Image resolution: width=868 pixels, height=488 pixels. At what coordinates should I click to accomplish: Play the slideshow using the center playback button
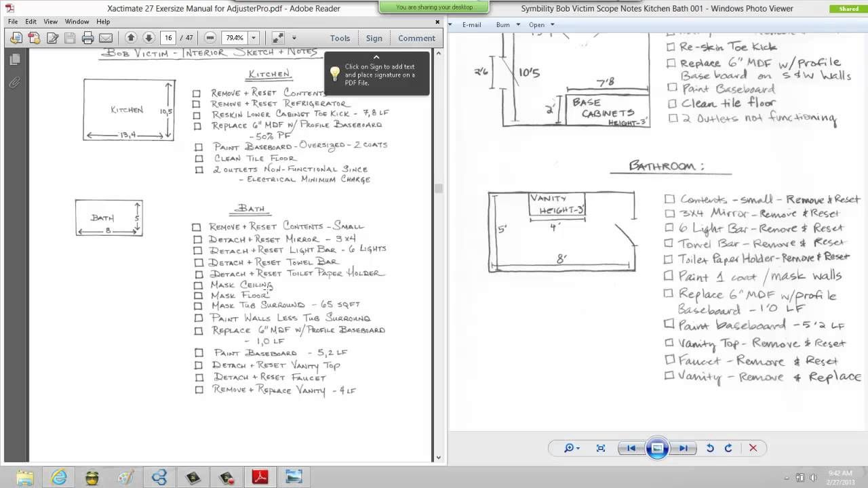pos(657,447)
